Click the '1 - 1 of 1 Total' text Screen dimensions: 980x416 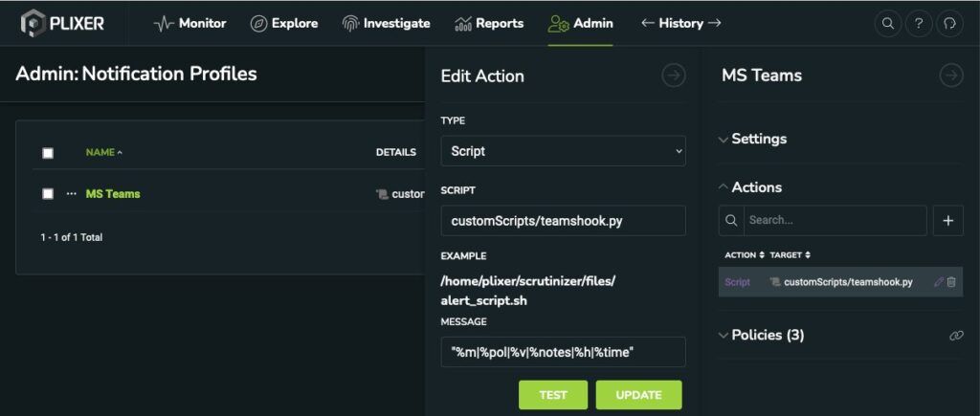(x=72, y=237)
